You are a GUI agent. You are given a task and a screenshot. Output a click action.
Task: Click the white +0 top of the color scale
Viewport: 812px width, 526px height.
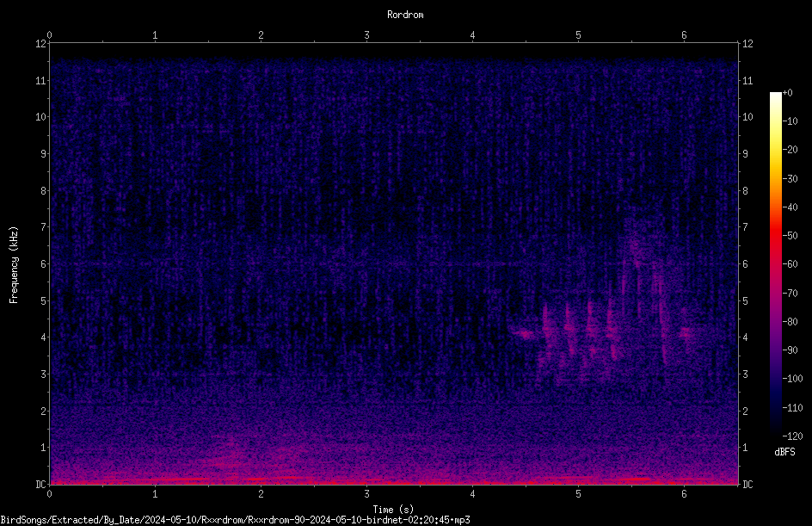pyautogui.click(x=775, y=95)
